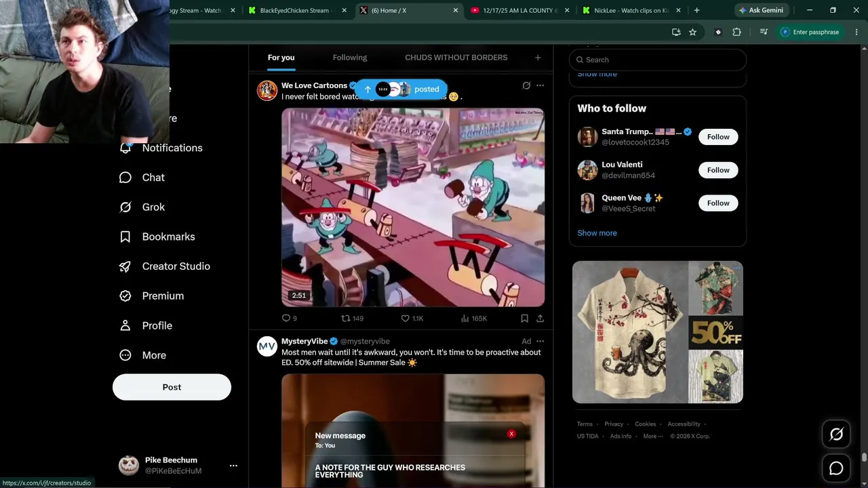Open more options on MysteryVibe ad
Viewport: 868px width, 488px height.
[x=540, y=341]
